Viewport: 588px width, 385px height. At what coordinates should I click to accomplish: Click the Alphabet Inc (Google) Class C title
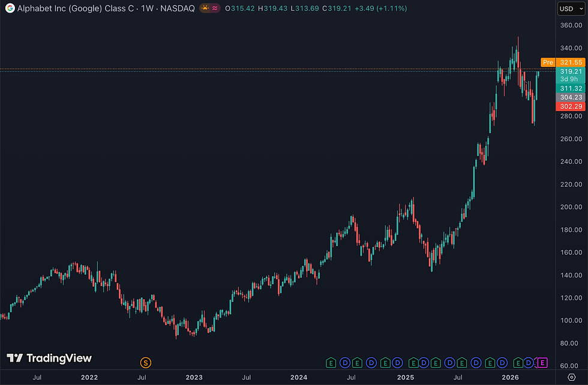point(76,8)
